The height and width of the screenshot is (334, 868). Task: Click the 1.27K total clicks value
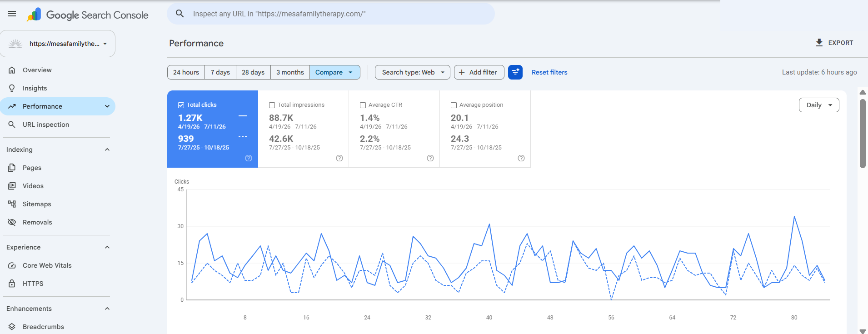coord(190,118)
